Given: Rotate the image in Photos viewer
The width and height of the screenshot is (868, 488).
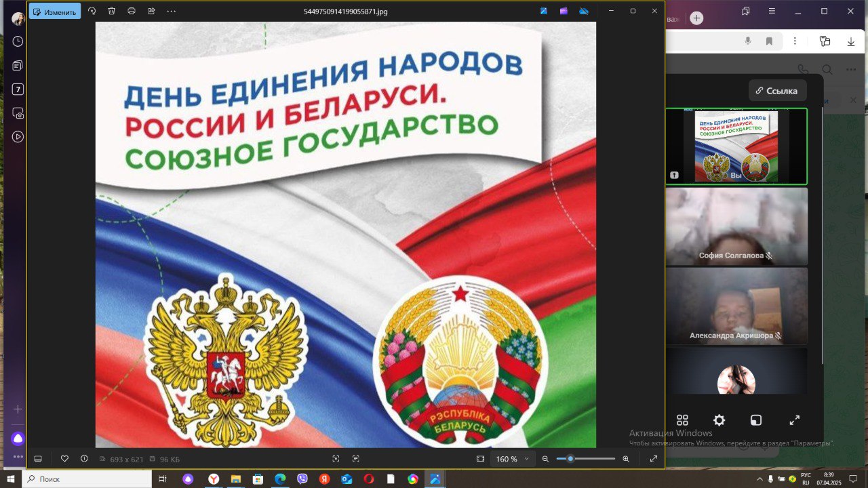Looking at the screenshot, I should (x=92, y=12).
